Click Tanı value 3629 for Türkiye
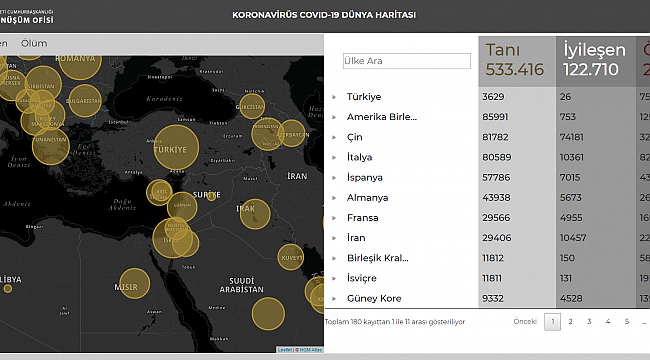650x360 pixels. pos(493,97)
